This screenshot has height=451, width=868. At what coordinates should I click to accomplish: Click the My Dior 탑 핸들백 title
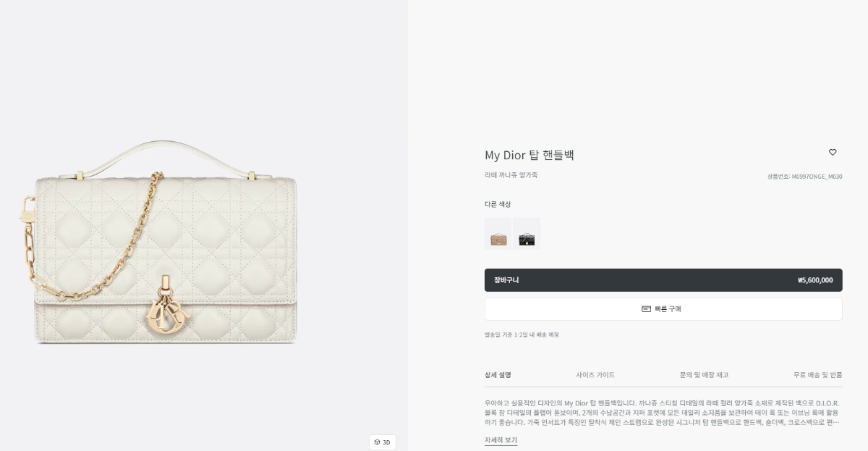(x=529, y=155)
